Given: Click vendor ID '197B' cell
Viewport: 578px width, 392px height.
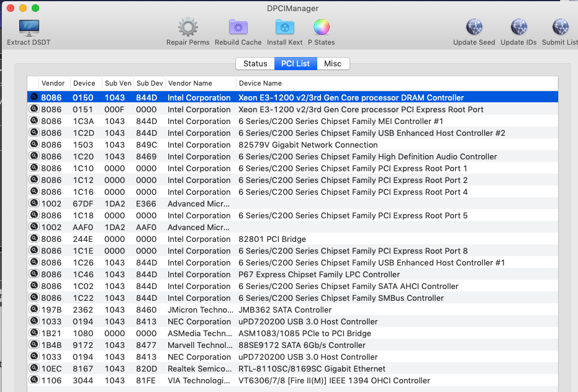Looking at the screenshot, I should 52,310.
